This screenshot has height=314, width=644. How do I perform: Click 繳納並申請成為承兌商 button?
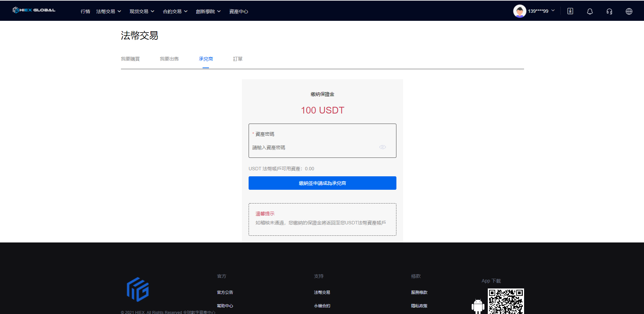[322, 183]
